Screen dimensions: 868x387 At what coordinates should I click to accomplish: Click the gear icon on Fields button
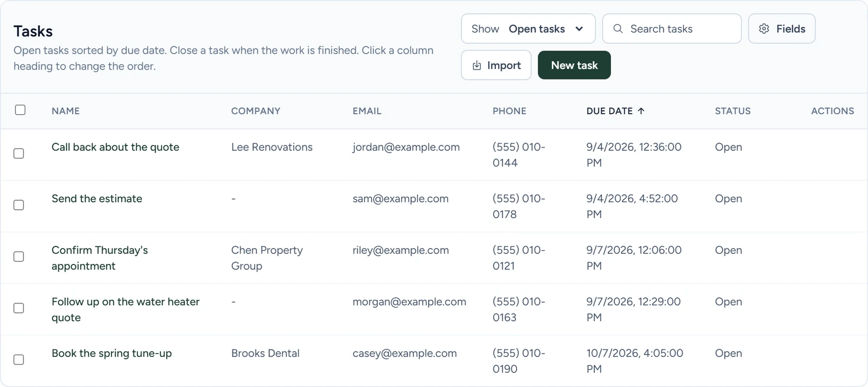[764, 29]
